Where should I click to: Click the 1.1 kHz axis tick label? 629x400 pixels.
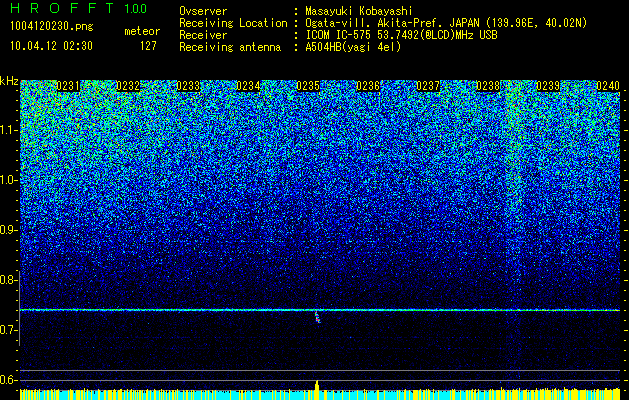8,130
